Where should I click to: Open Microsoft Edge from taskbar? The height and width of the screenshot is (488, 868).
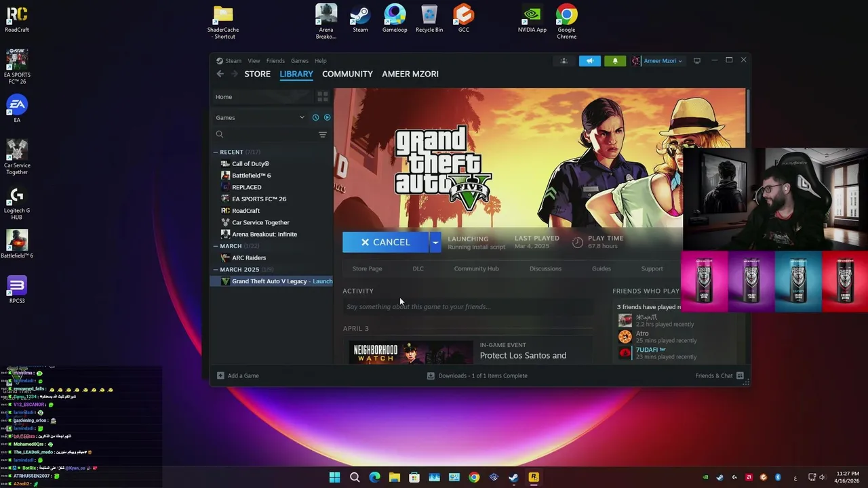pos(374,477)
